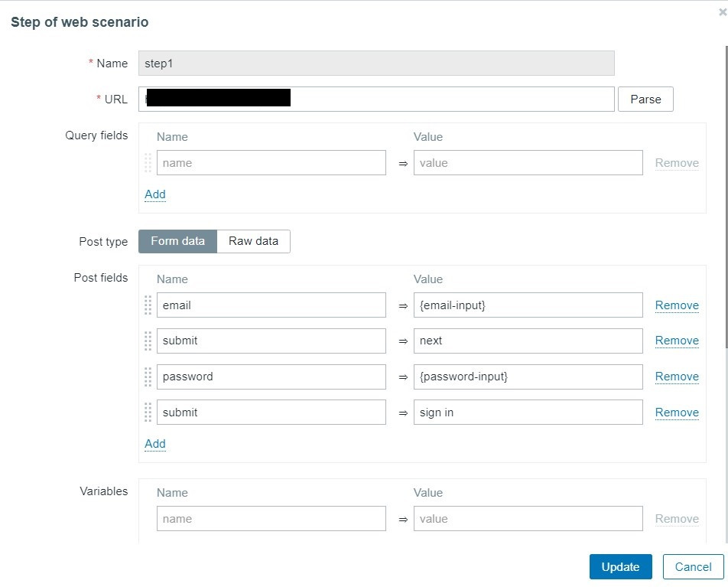Click drag handle of email post field
Image resolution: width=728 pixels, height=587 pixels.
pyautogui.click(x=148, y=305)
